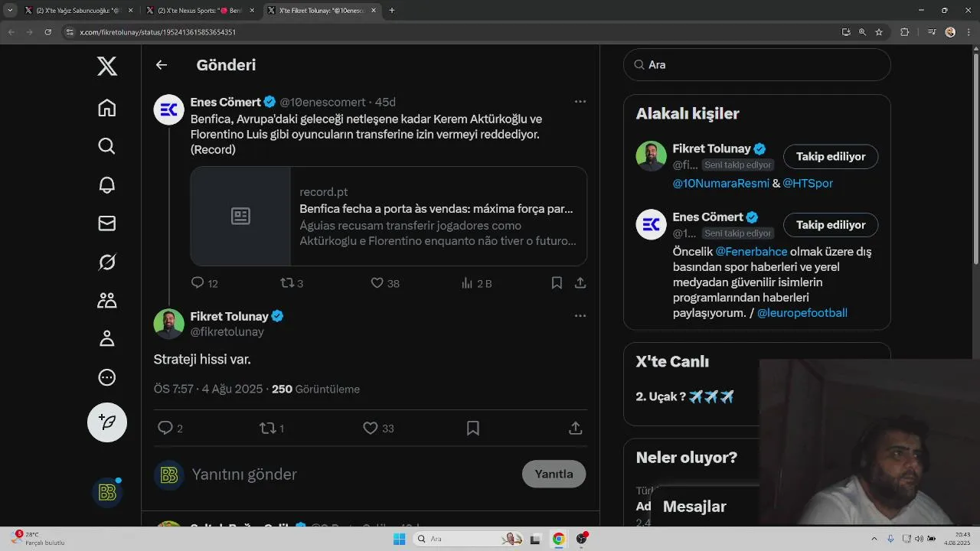Screen dimensions: 980x551
Task: Select the Fikret Tolunay browser tab
Action: (x=322, y=11)
